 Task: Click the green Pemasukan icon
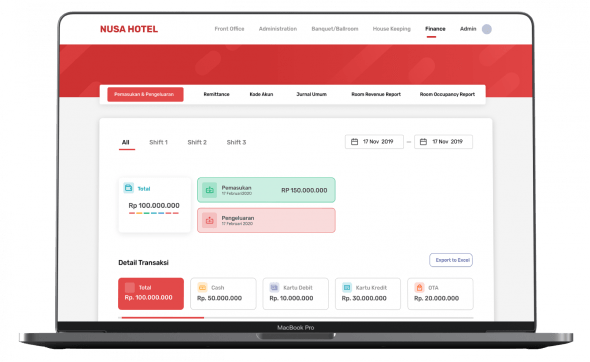tap(210, 190)
